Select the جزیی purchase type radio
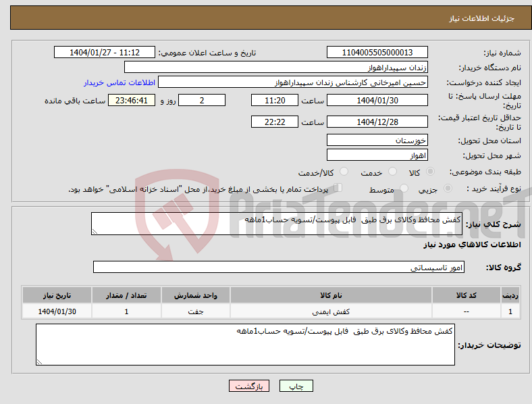 (448, 188)
